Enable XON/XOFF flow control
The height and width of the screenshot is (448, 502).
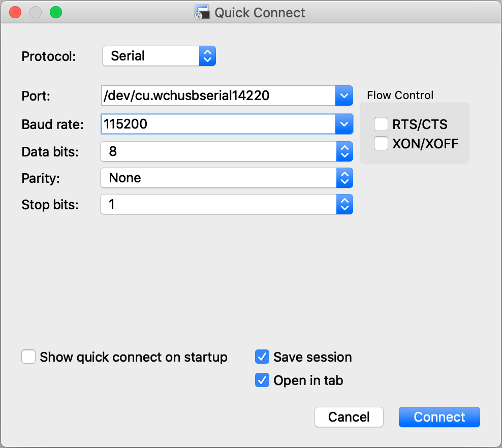(381, 144)
